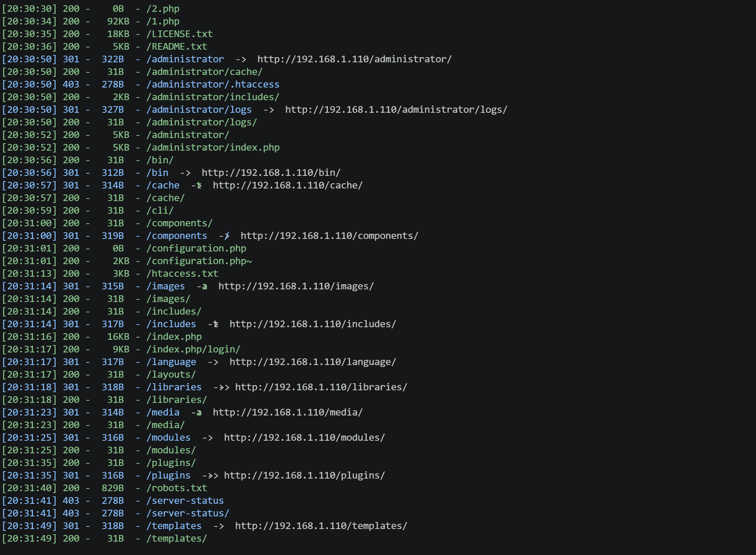This screenshot has height=555, width=756.
Task: Click the [20:30:30] timestamp
Action: click(x=29, y=9)
